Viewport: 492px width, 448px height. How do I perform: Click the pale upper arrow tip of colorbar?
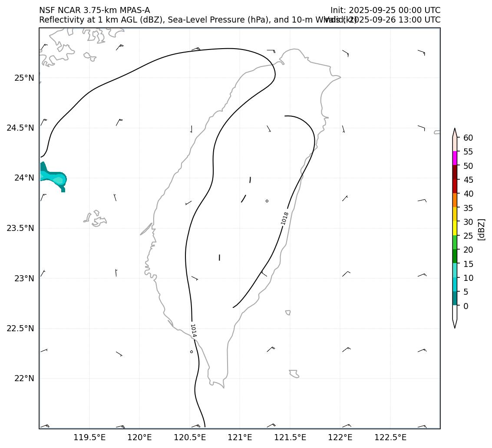coord(455,133)
